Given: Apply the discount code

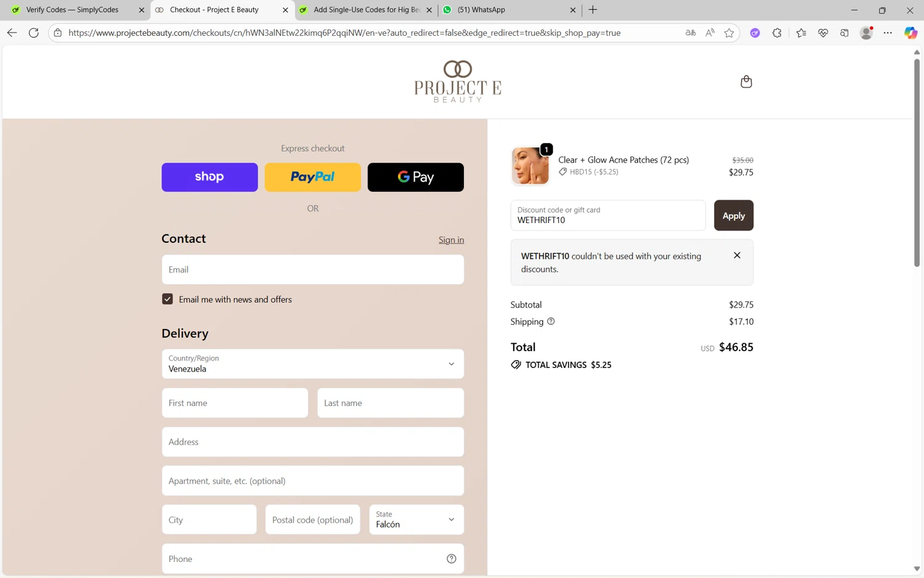Looking at the screenshot, I should pos(734,215).
